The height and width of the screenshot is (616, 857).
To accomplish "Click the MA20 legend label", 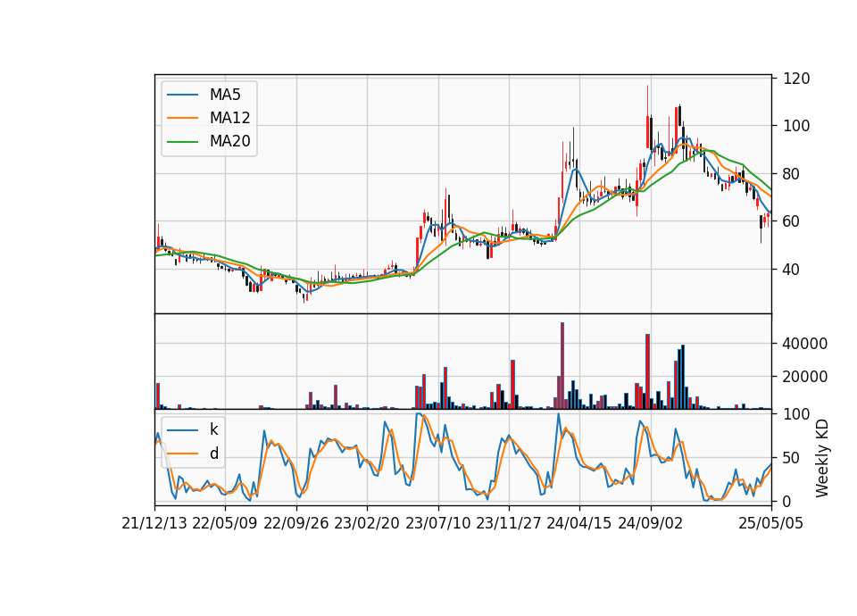I will coord(229,142).
